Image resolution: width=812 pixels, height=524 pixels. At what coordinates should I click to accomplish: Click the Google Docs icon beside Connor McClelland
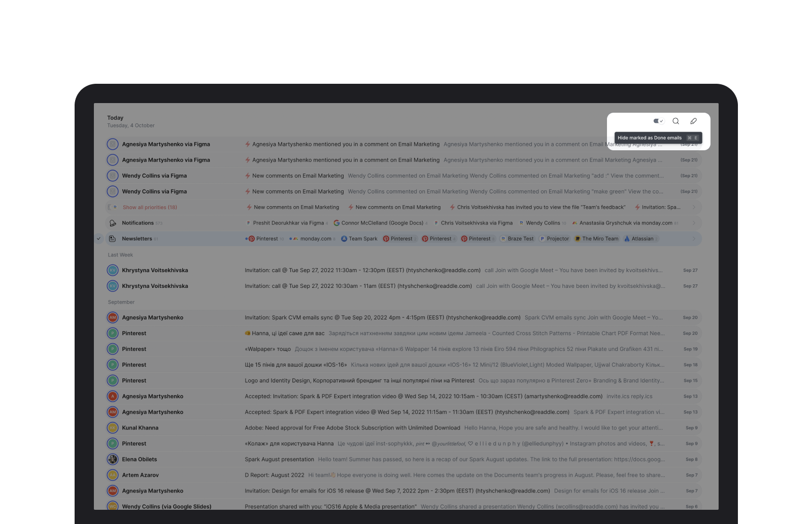(335, 222)
